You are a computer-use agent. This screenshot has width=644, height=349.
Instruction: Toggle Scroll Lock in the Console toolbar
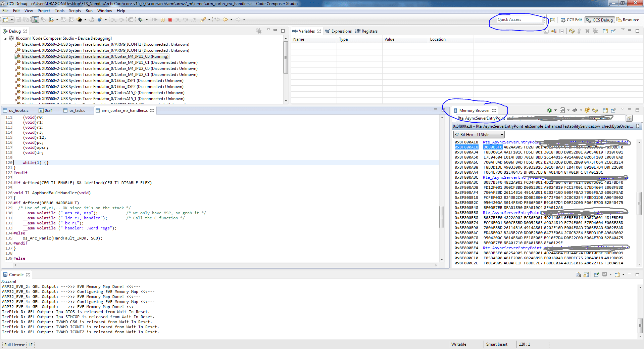(x=586, y=274)
